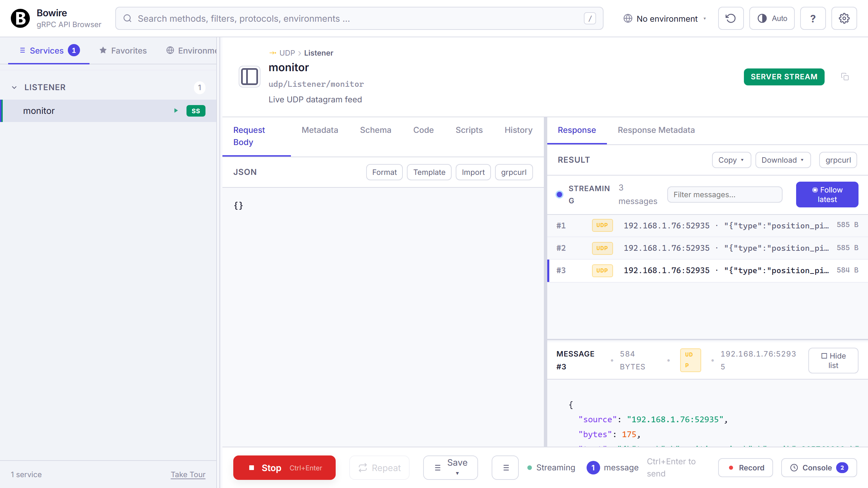Click the play arrow beside monitor
The image size is (868, 488).
click(176, 110)
